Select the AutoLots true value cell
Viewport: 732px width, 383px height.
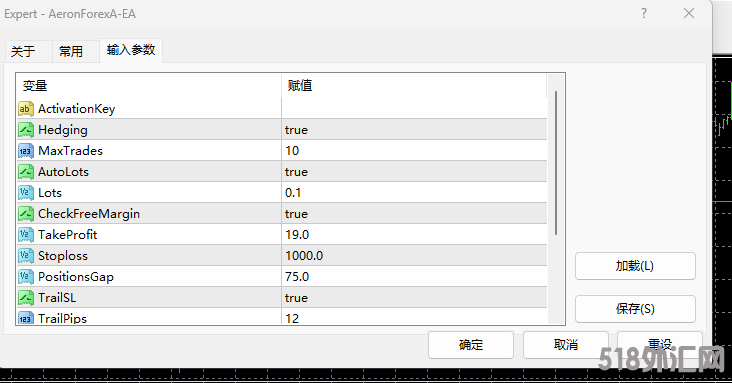point(414,172)
